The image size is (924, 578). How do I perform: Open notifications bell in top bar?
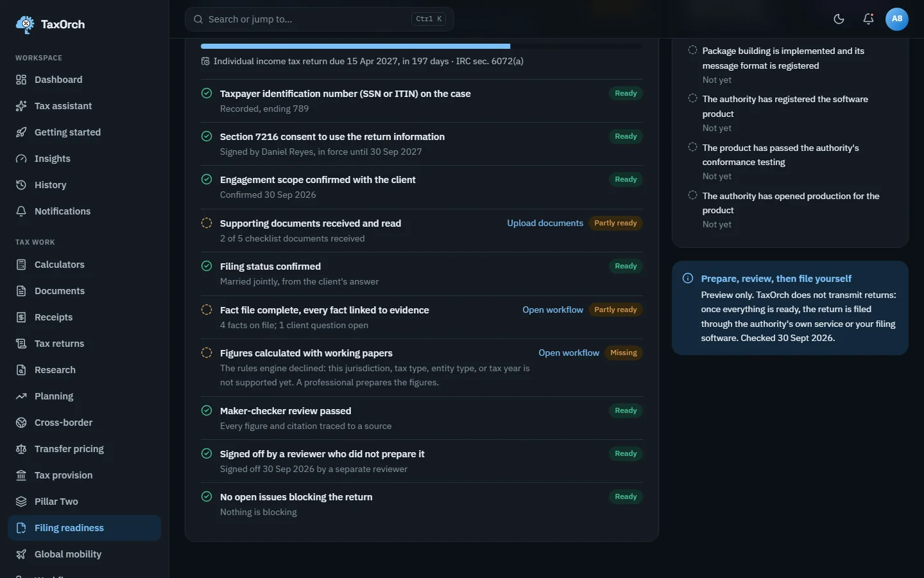[x=868, y=19]
